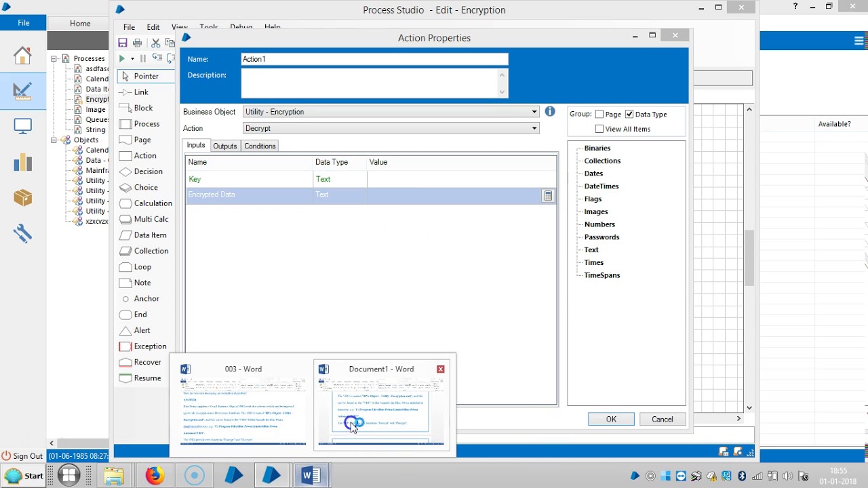Click the blue File tab in main window
This screenshot has width=868, height=488.
click(x=24, y=22)
